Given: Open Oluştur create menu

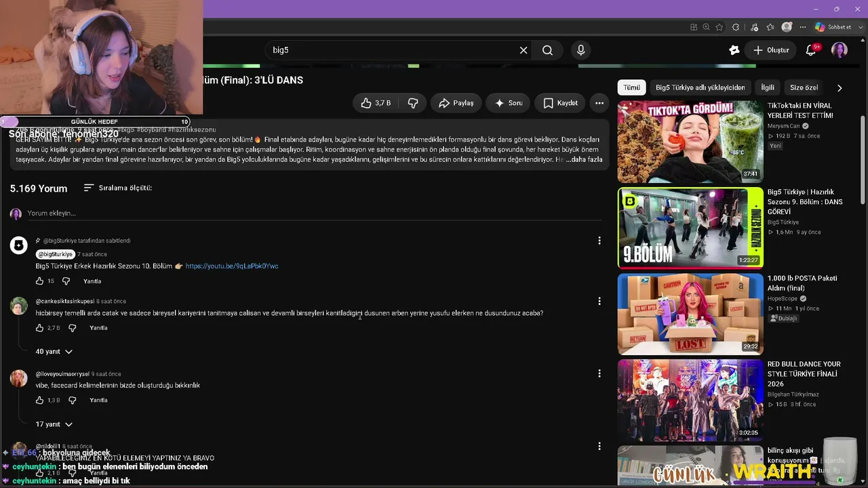Looking at the screenshot, I should tap(771, 50).
